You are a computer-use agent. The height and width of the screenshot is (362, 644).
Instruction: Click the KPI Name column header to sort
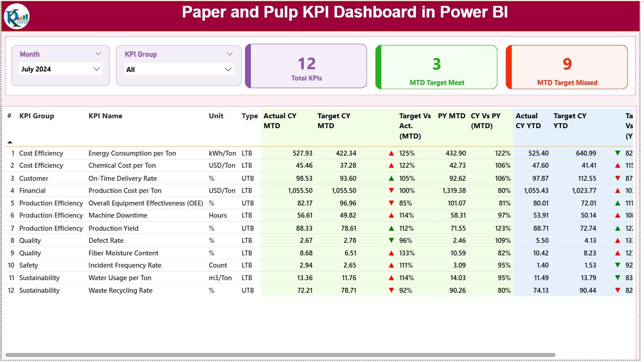(x=105, y=116)
